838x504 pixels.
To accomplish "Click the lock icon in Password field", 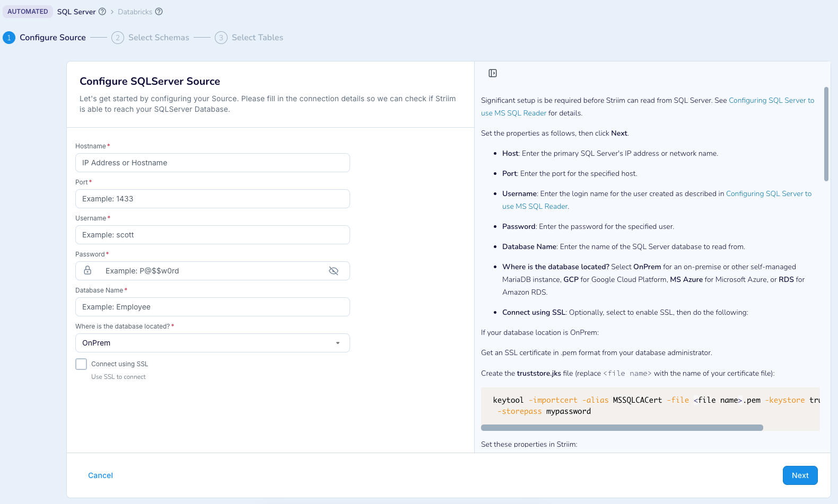I will [x=88, y=271].
